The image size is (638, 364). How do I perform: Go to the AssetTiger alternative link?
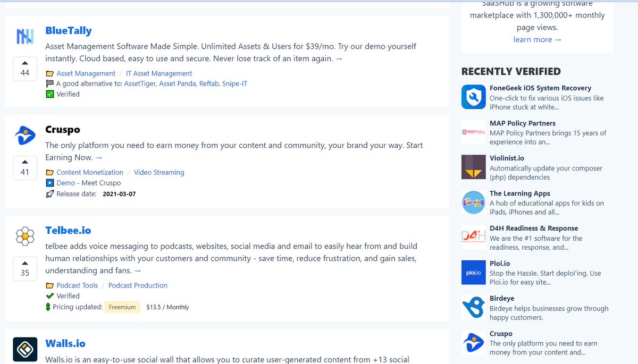point(140,83)
